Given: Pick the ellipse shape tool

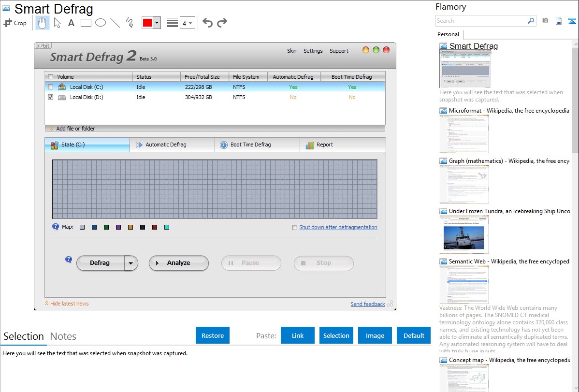Looking at the screenshot, I should click(x=101, y=23).
